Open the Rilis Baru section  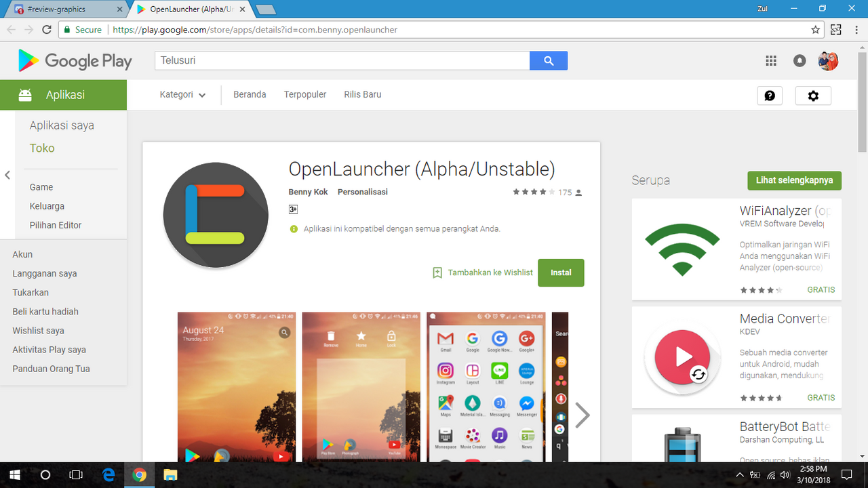click(363, 95)
